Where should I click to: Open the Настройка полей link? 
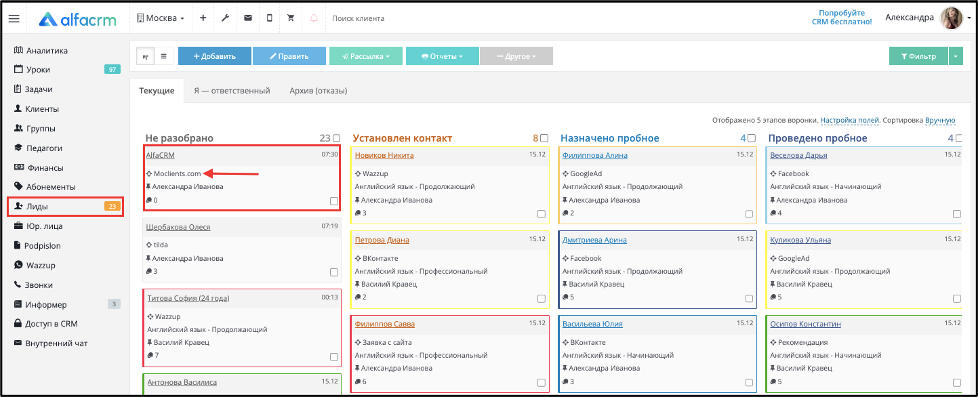(850, 120)
